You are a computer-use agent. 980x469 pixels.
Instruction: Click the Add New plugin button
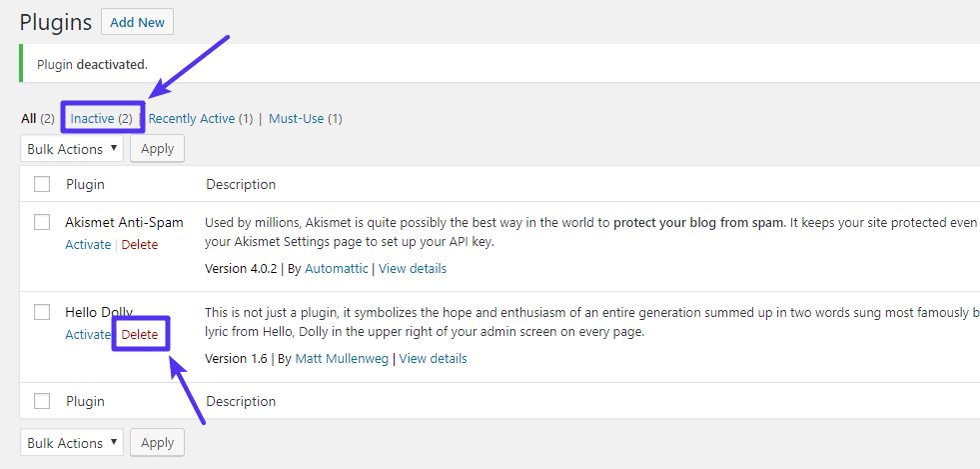tap(138, 22)
